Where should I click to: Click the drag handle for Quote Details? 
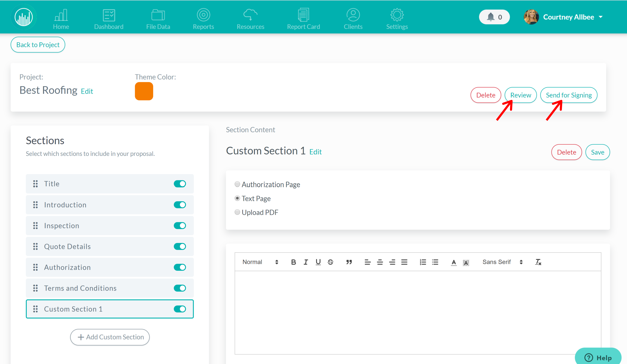point(35,246)
